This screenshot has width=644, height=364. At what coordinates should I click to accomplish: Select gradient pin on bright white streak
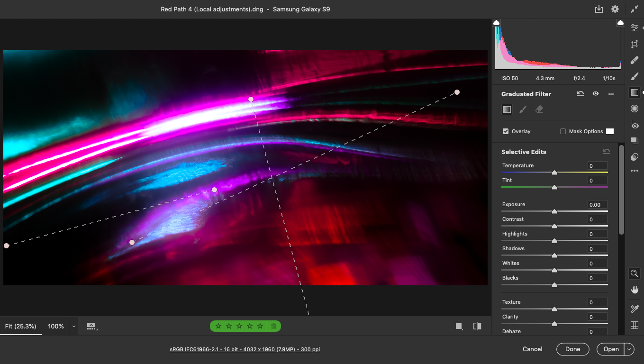(x=251, y=99)
